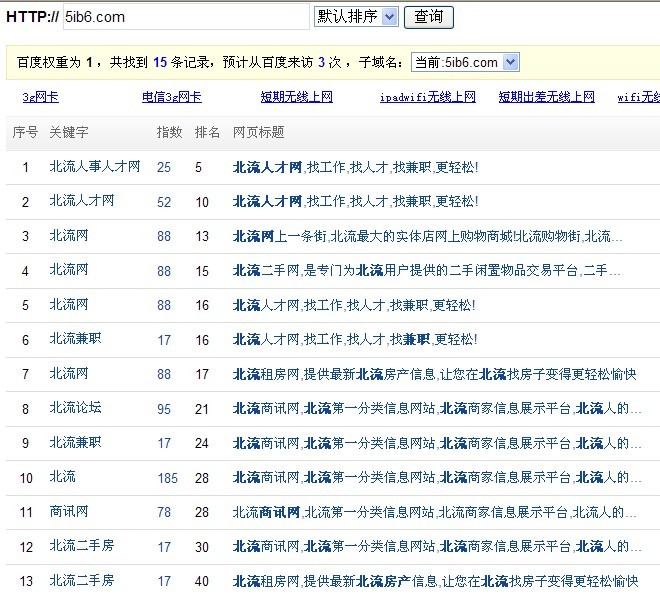Open the row 3 page title about 北流网上一条街
The width and height of the screenshot is (660, 595).
coord(427,236)
